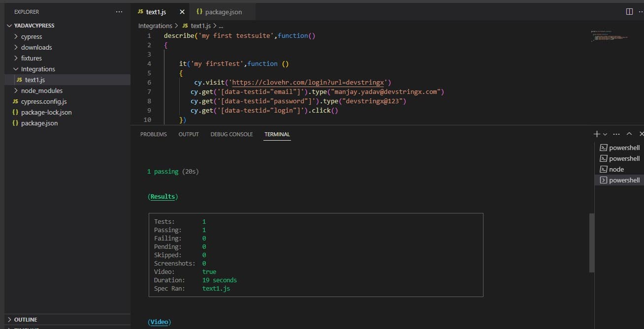This screenshot has height=329, width=644.
Task: Open terminal panel more actions ellipsis
Action: [x=616, y=134]
